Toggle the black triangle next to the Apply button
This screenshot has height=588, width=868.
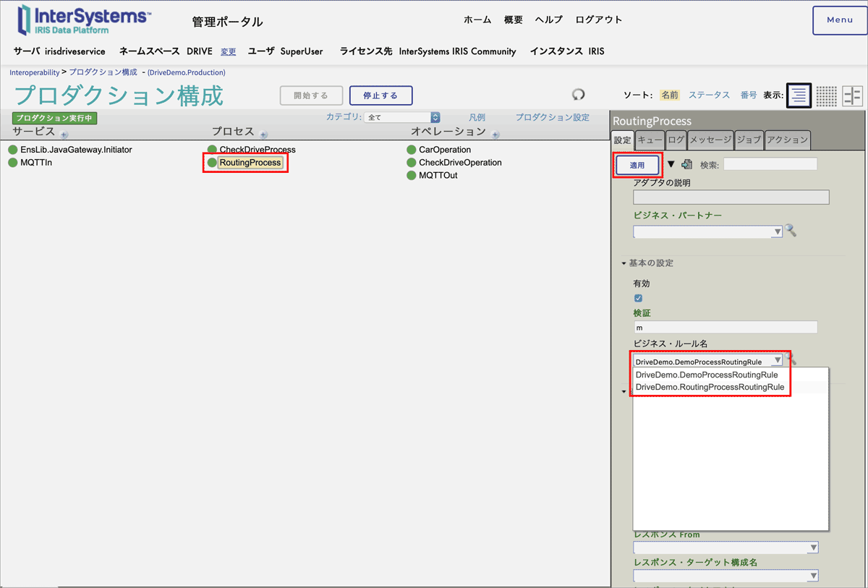click(671, 164)
